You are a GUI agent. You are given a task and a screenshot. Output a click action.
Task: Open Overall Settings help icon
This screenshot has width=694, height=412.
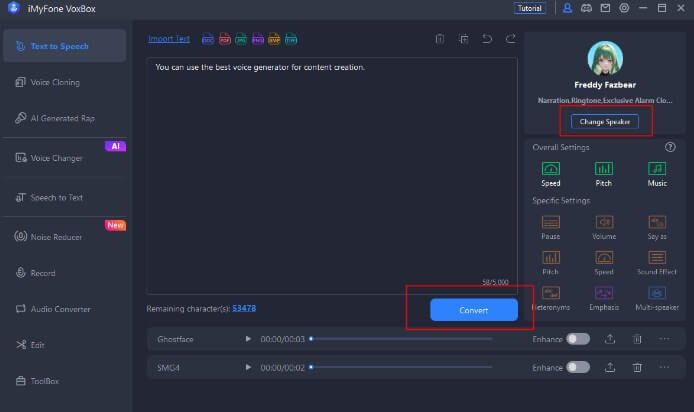coord(670,147)
